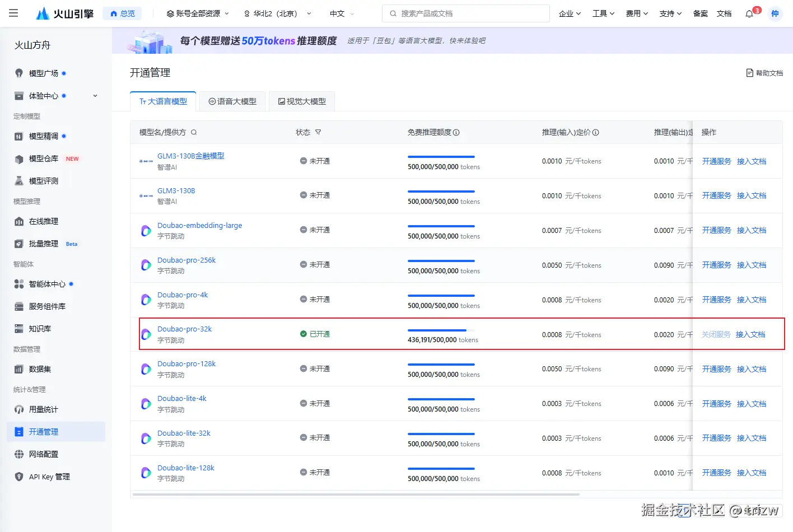Click the 50万tokens promotional banner

tap(453, 40)
